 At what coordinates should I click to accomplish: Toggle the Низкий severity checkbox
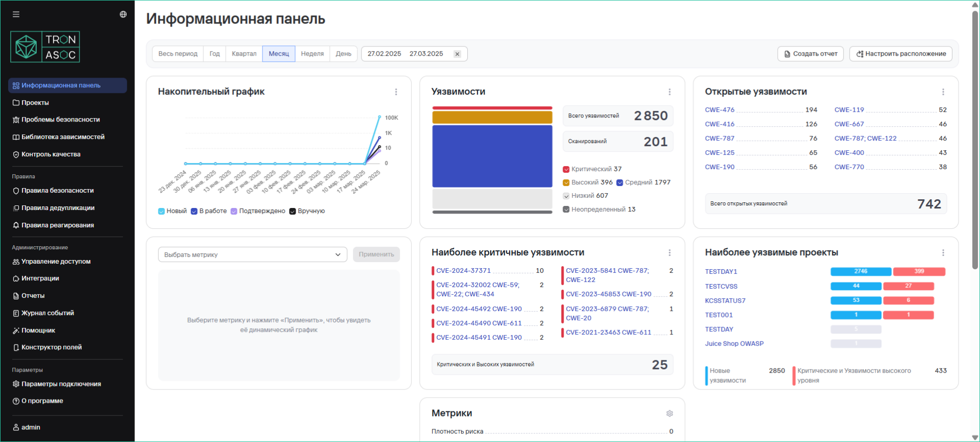tap(566, 196)
